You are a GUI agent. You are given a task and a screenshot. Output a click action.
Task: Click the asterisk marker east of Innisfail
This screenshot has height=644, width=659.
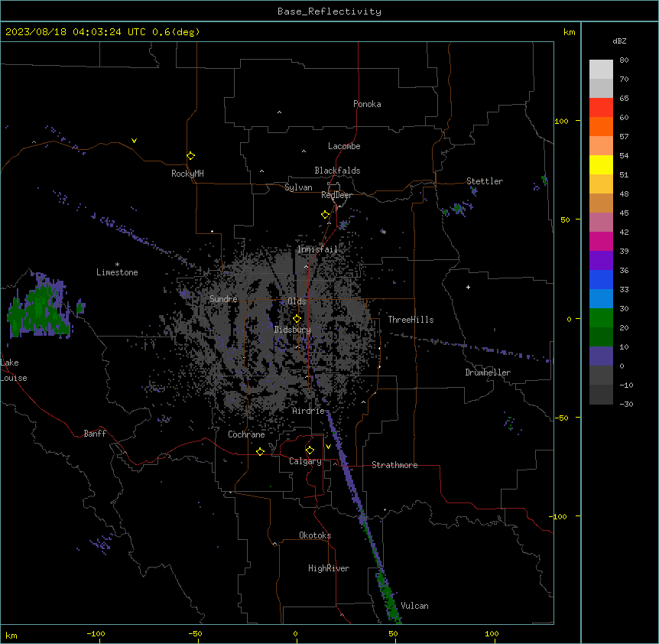coord(384,232)
